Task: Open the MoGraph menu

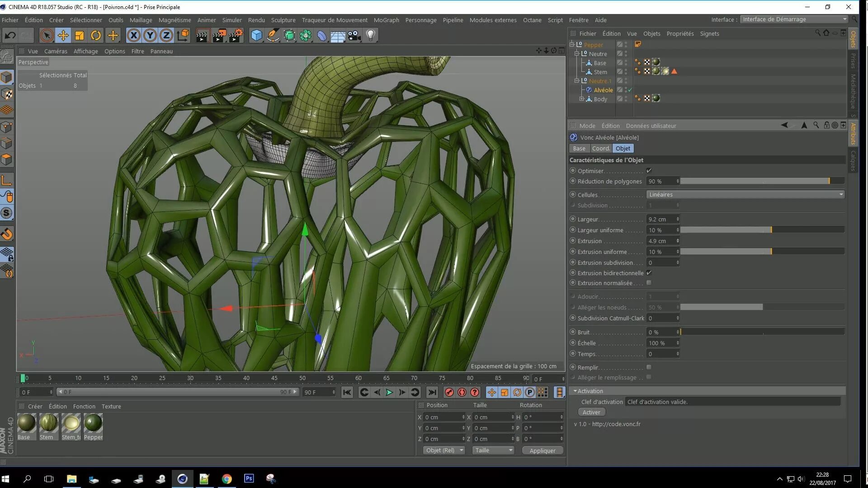Action: click(386, 20)
